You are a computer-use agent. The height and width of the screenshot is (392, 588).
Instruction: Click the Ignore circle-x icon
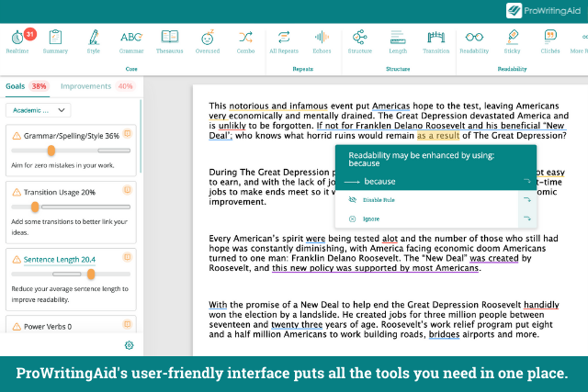tap(352, 218)
